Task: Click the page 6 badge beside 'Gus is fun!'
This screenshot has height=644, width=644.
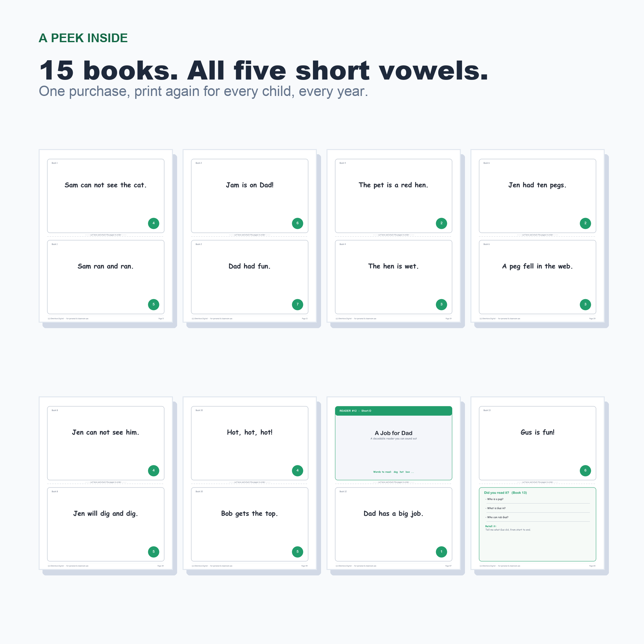Action: 586,470
